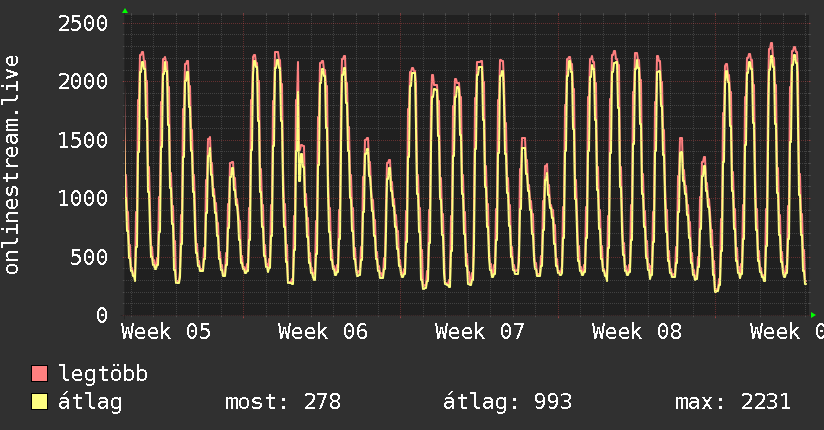Click the pink legtöbb legend color swatch

[x=39, y=373]
